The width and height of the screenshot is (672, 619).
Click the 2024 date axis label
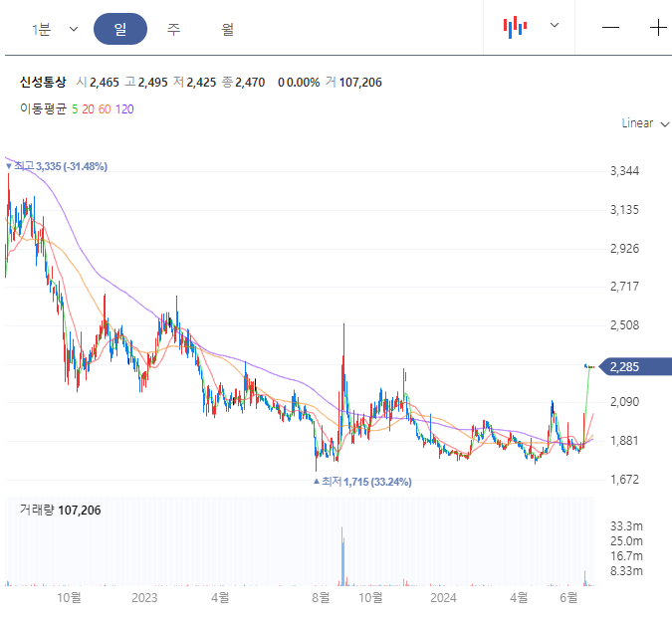(443, 597)
